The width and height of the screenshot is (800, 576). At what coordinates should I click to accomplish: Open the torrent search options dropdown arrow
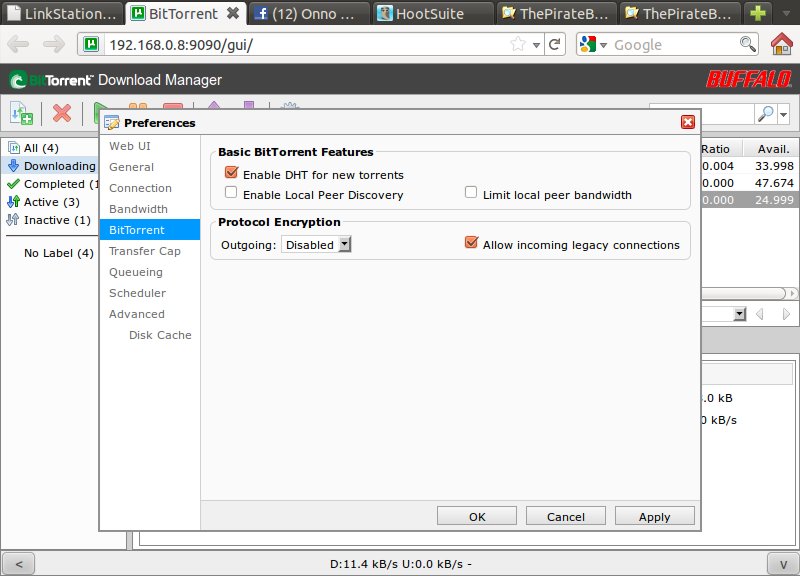point(784,114)
